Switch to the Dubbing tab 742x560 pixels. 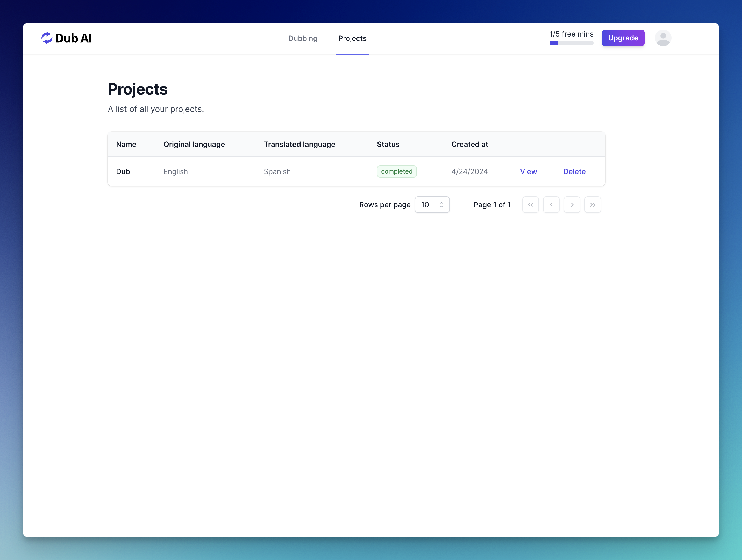(x=303, y=39)
